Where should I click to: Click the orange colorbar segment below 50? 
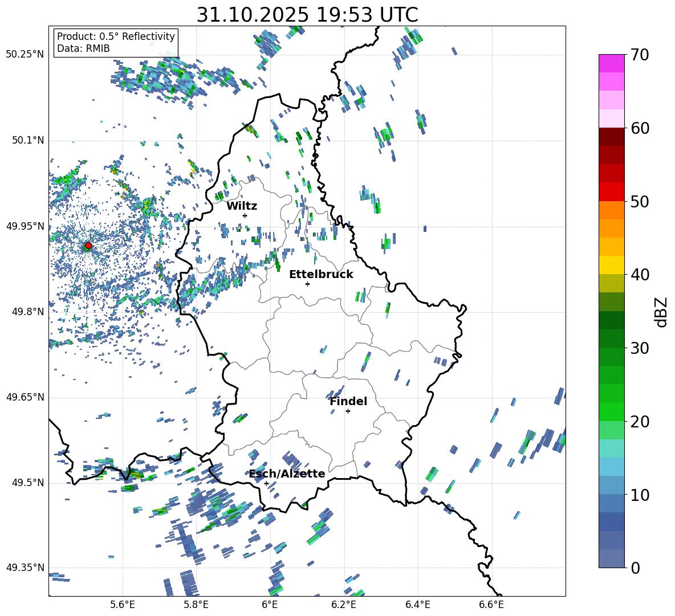pos(611,210)
